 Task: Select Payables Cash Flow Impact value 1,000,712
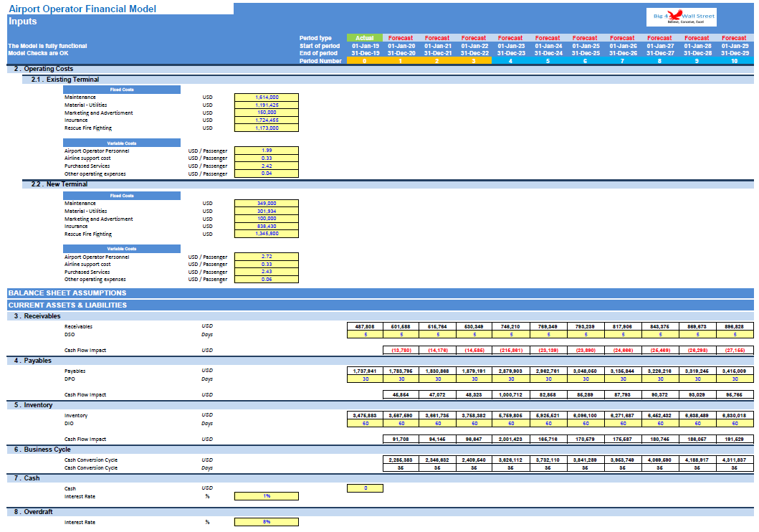click(511, 394)
